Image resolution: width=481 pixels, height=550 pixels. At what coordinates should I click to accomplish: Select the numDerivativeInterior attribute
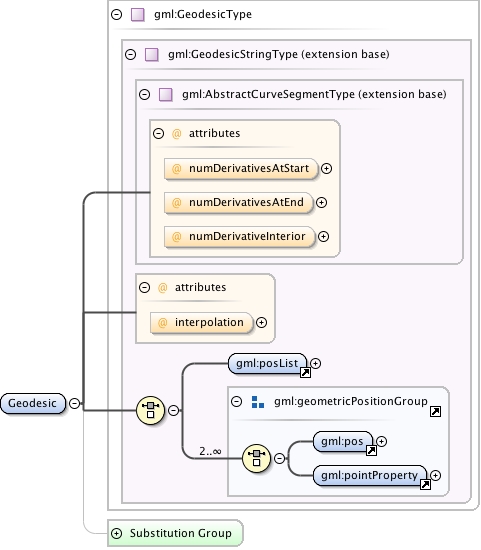(240, 237)
